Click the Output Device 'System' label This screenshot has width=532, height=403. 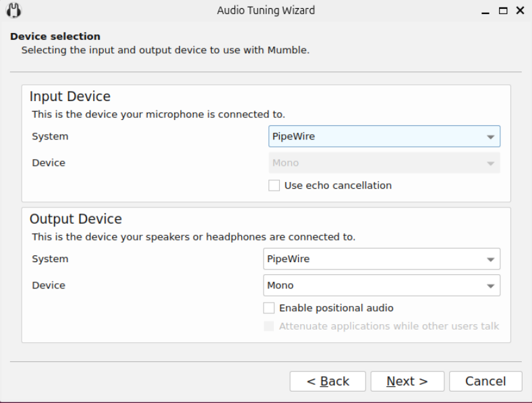click(50, 259)
